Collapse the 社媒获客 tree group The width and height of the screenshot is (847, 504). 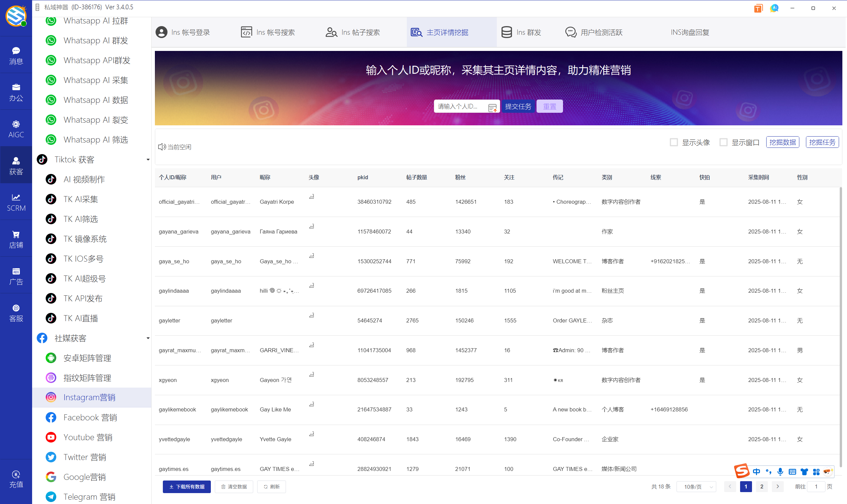[148, 338]
